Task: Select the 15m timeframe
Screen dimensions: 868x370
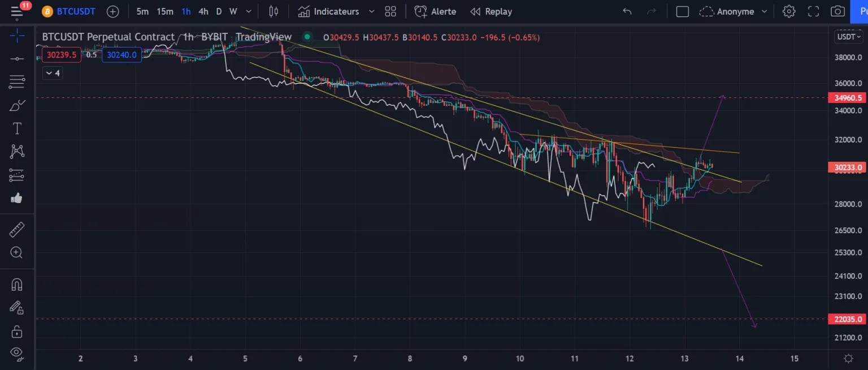Action: click(x=165, y=11)
